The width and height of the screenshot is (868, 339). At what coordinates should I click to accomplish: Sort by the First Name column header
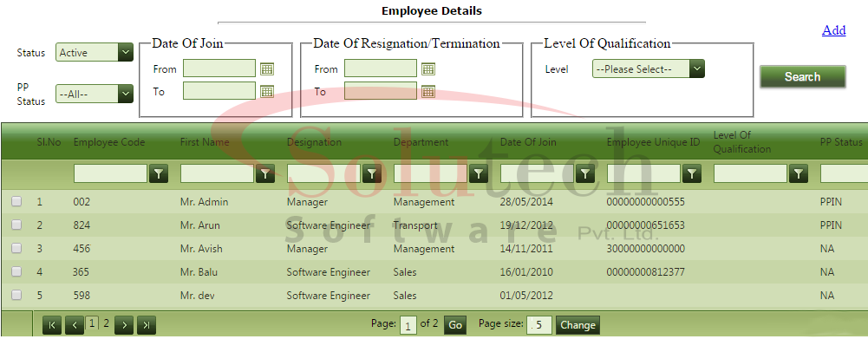(205, 142)
